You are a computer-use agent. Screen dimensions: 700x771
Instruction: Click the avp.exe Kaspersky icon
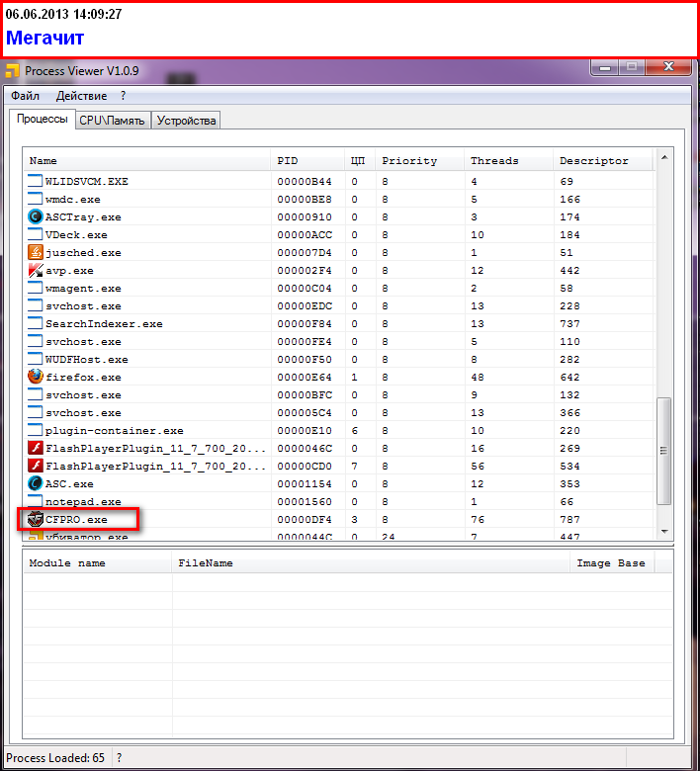click(35, 270)
